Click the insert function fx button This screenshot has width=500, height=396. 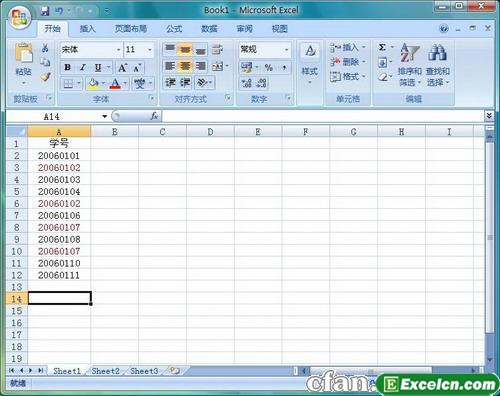point(154,116)
